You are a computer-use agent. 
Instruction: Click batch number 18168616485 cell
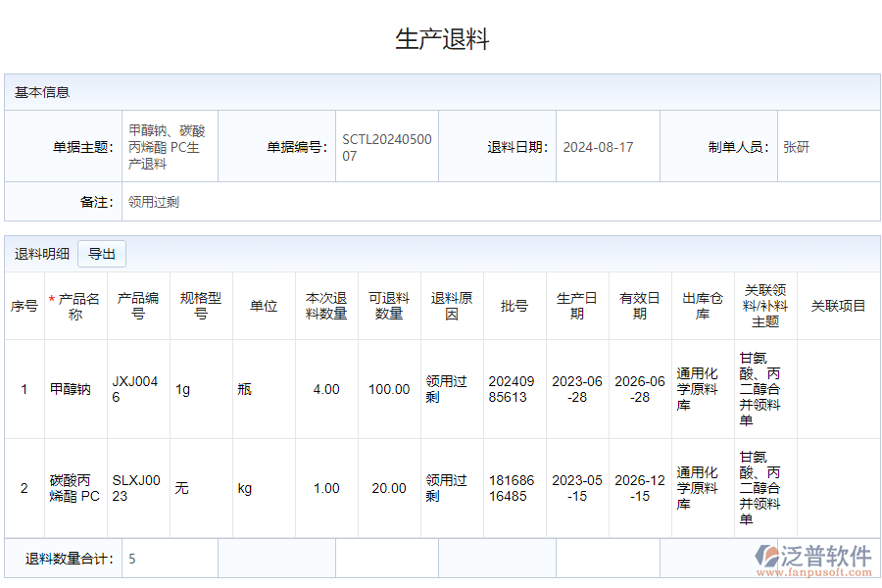[512, 488]
